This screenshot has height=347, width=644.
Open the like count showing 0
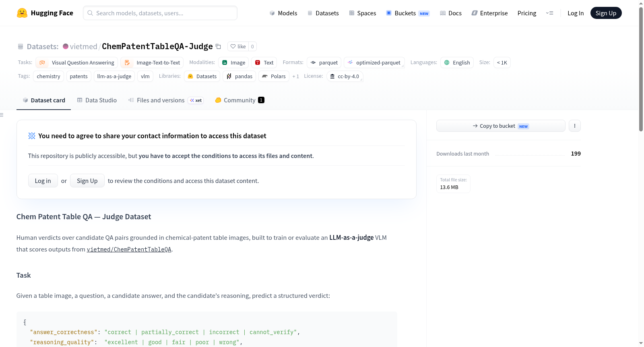252,46
